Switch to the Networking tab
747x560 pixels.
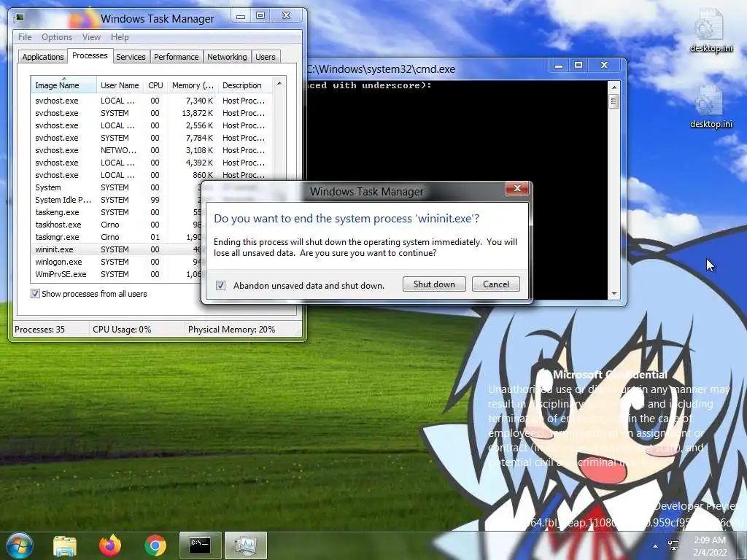coord(227,57)
